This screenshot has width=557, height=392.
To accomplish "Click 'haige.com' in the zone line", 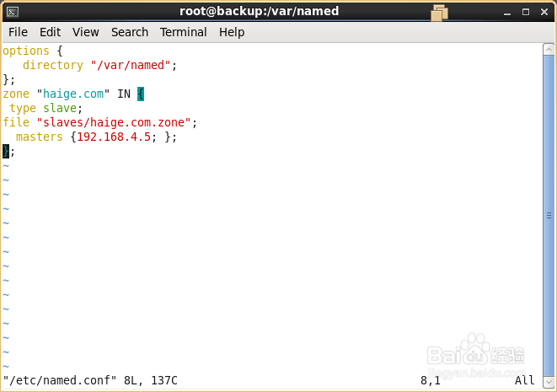I will click(x=73, y=94).
